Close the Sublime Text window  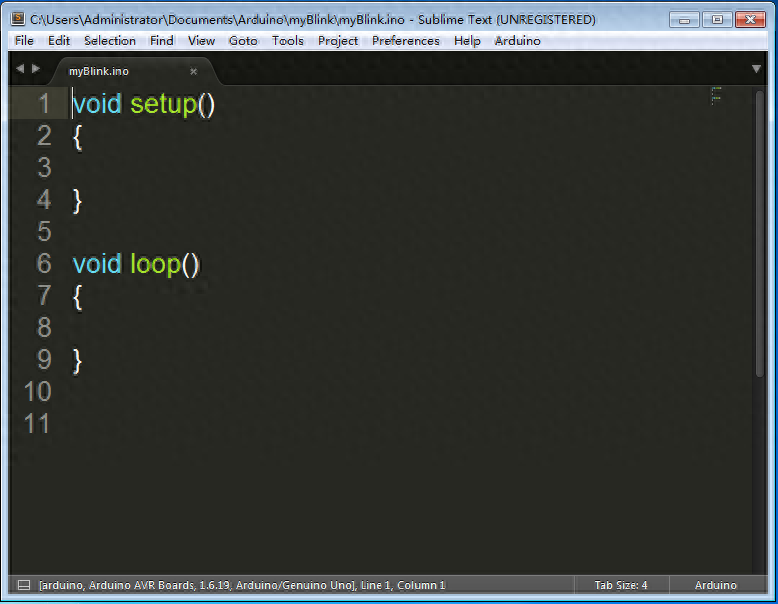click(x=750, y=20)
